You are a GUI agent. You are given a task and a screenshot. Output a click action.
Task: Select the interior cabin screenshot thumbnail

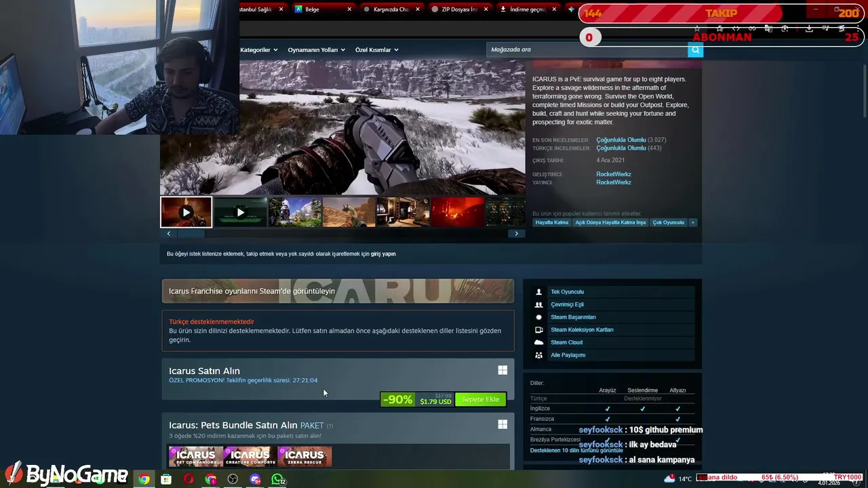coord(403,212)
